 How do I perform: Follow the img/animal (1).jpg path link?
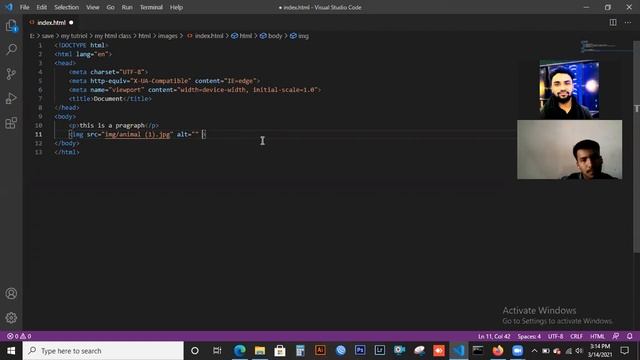point(137,134)
